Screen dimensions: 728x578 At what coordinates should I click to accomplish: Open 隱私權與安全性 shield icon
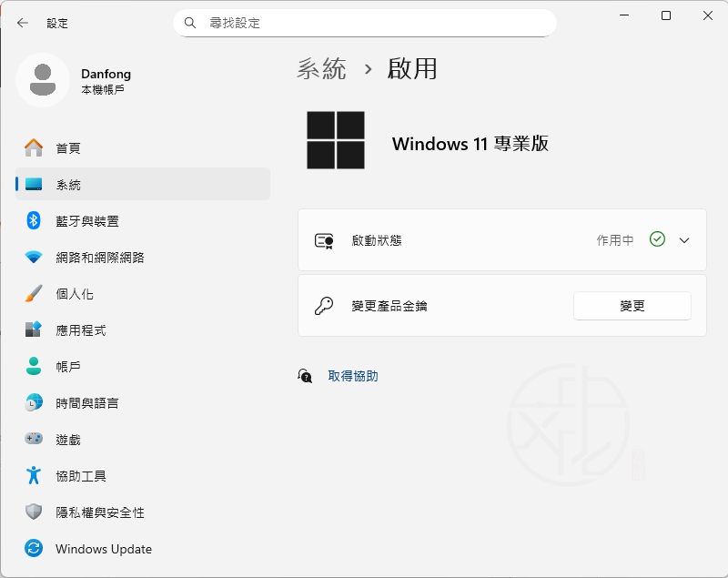34,512
